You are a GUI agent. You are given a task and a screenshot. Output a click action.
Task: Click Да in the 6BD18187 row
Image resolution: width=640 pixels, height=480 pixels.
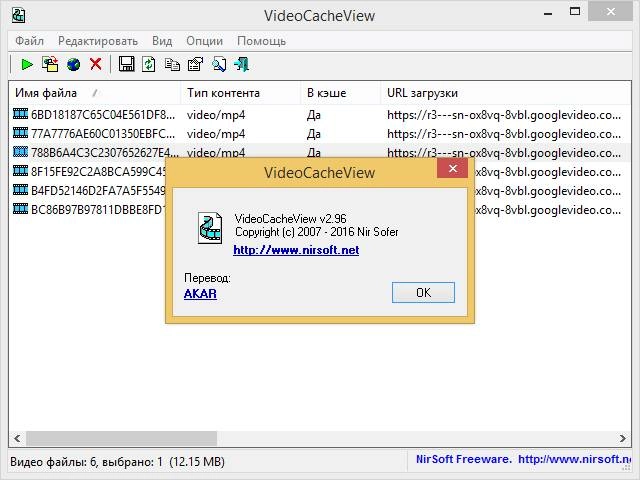point(313,115)
